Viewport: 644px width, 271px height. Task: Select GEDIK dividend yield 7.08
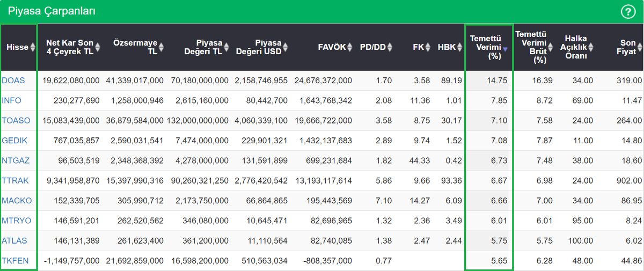click(x=499, y=141)
